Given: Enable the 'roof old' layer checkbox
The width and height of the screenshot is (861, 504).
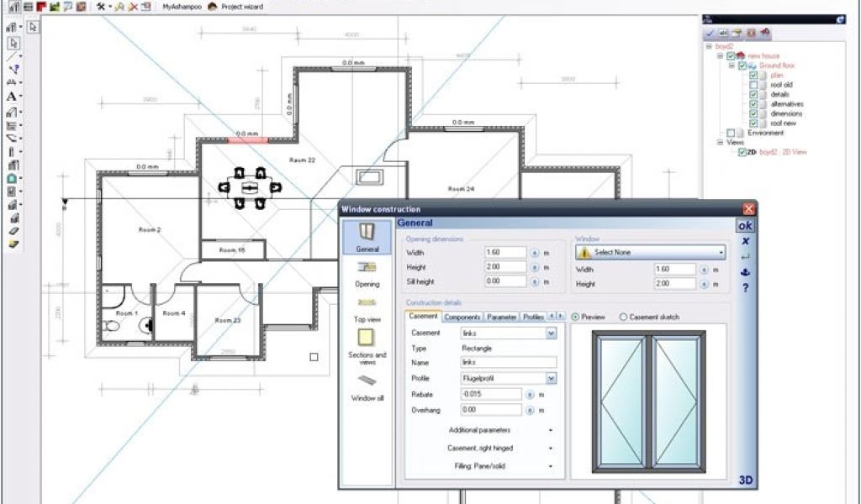Looking at the screenshot, I should pyautogui.click(x=753, y=85).
